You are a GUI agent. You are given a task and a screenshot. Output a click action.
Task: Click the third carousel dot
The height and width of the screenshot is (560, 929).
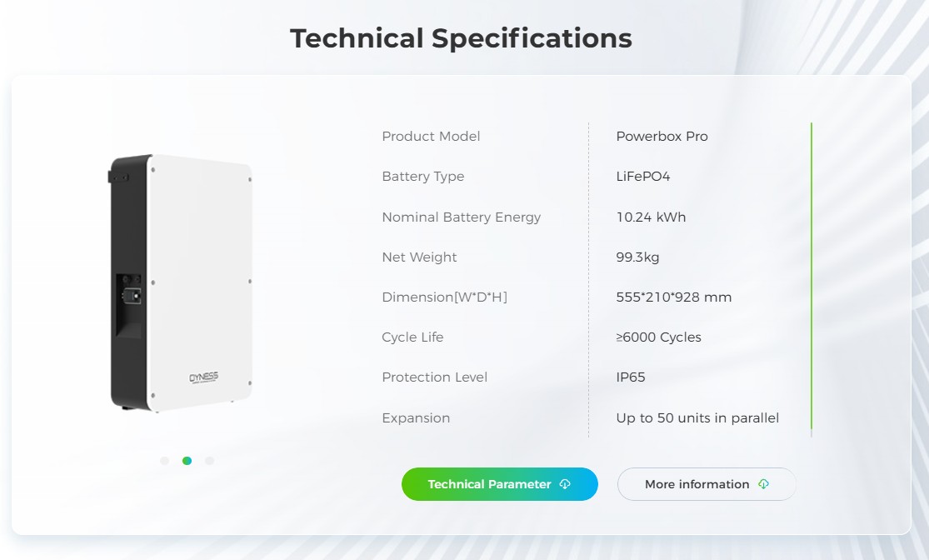(x=209, y=460)
